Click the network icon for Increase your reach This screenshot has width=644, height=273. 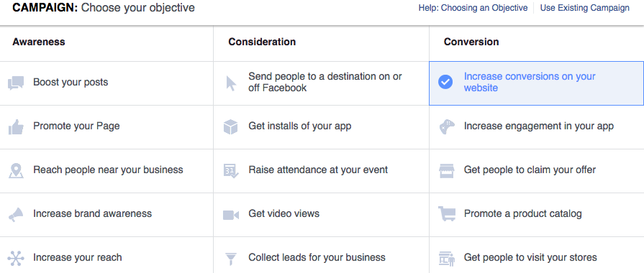point(16,258)
